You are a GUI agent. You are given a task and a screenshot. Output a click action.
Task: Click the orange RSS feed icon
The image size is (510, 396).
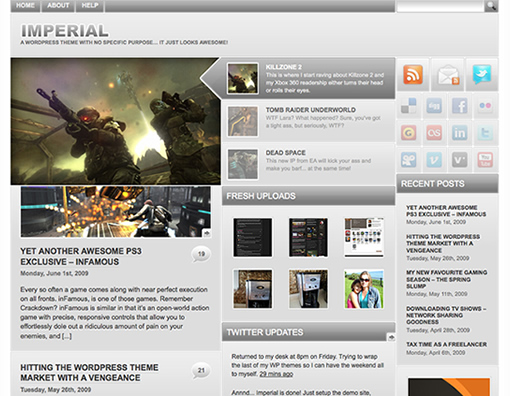pyautogui.click(x=413, y=74)
